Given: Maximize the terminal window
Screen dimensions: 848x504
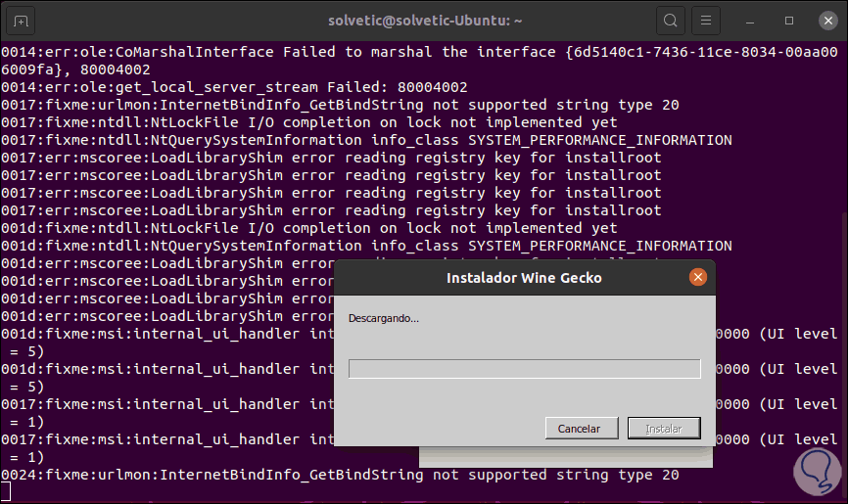Looking at the screenshot, I should click(x=789, y=20).
